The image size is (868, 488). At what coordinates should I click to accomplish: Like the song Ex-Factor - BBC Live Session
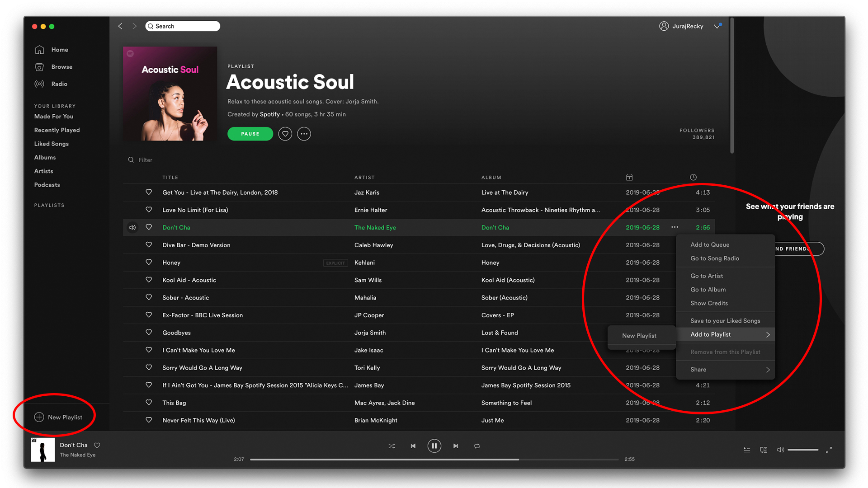pos(149,315)
